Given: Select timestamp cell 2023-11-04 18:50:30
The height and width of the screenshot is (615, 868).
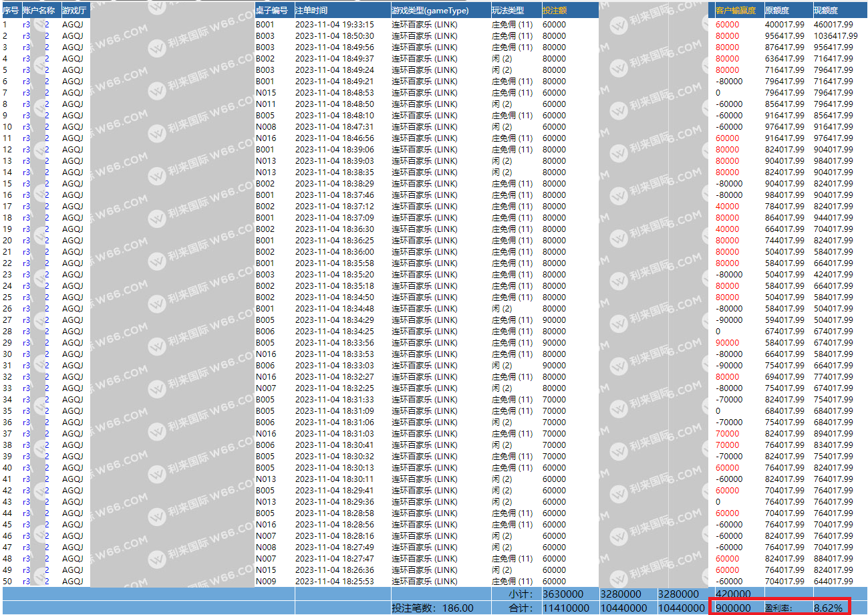Looking at the screenshot, I should (x=335, y=36).
